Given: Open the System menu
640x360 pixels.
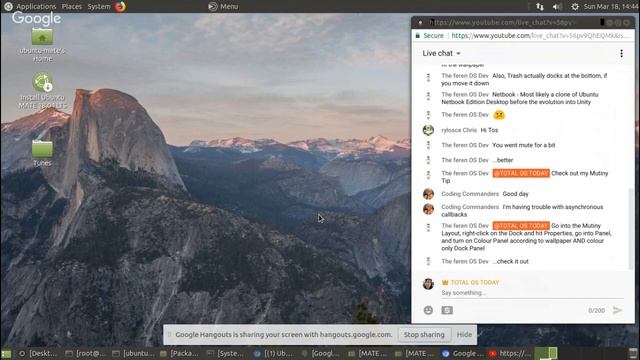Looking at the screenshot, I should (99, 7).
